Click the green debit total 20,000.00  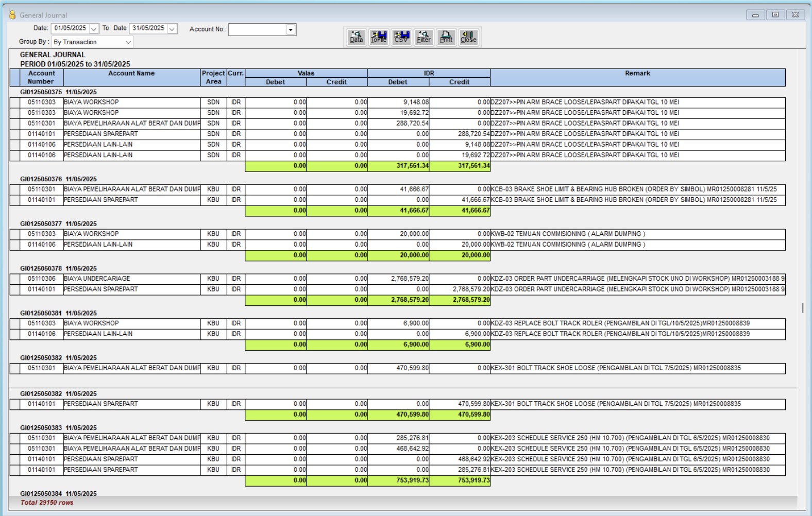tap(398, 255)
